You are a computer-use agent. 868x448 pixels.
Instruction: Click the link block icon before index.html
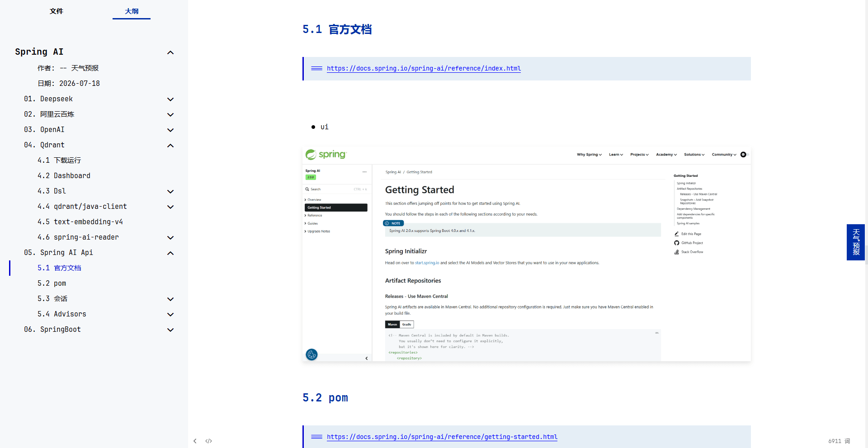point(317,68)
